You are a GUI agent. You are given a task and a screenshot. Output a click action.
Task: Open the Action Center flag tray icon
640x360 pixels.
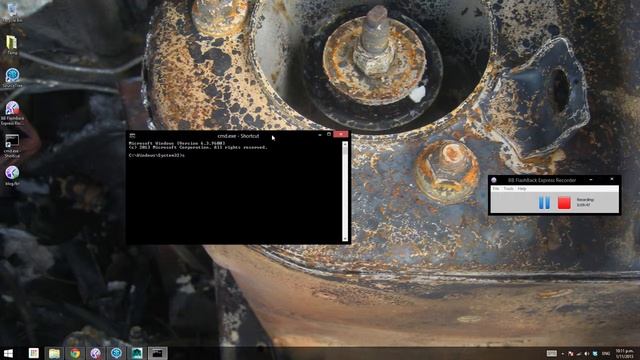tap(571, 354)
